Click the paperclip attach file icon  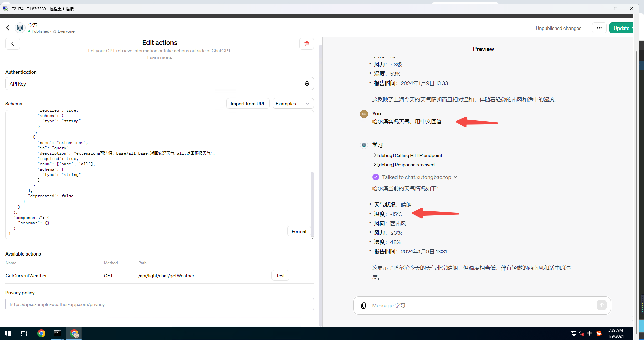pos(363,305)
